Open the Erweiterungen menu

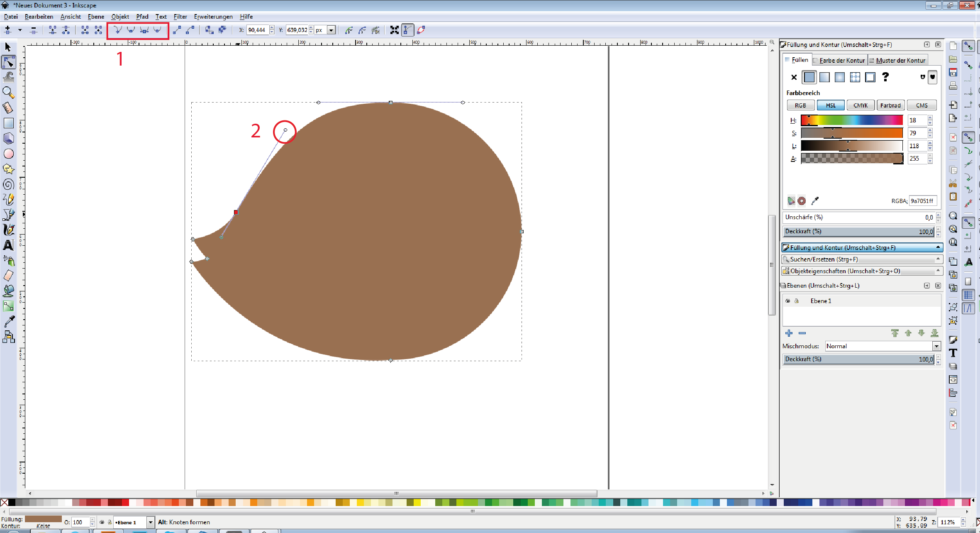(213, 17)
